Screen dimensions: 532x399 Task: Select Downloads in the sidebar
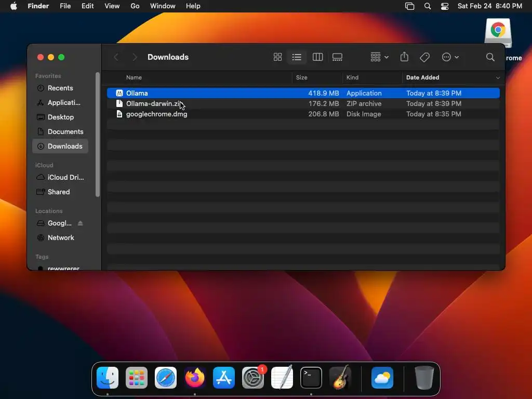[60, 146]
